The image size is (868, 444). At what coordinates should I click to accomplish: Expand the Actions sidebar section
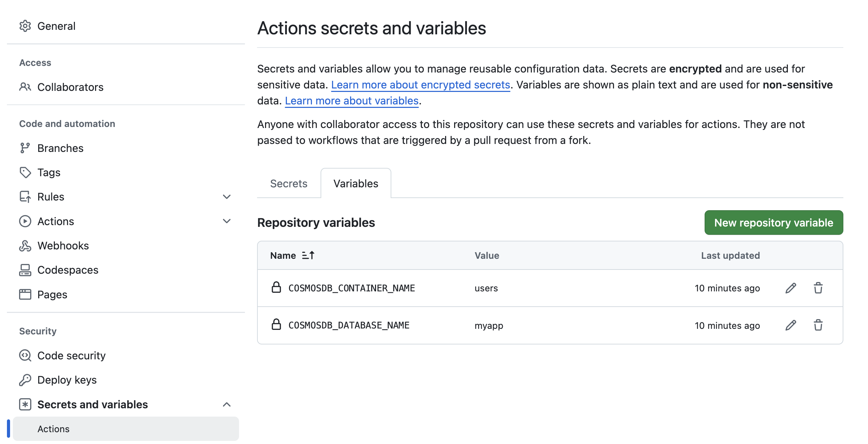pyautogui.click(x=227, y=221)
